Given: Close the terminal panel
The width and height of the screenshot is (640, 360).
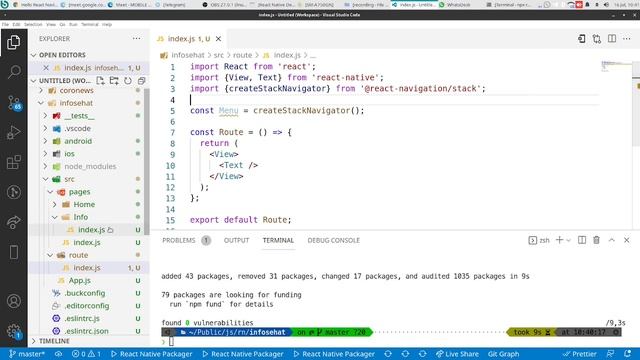Looking at the screenshot, I should pos(627,240).
